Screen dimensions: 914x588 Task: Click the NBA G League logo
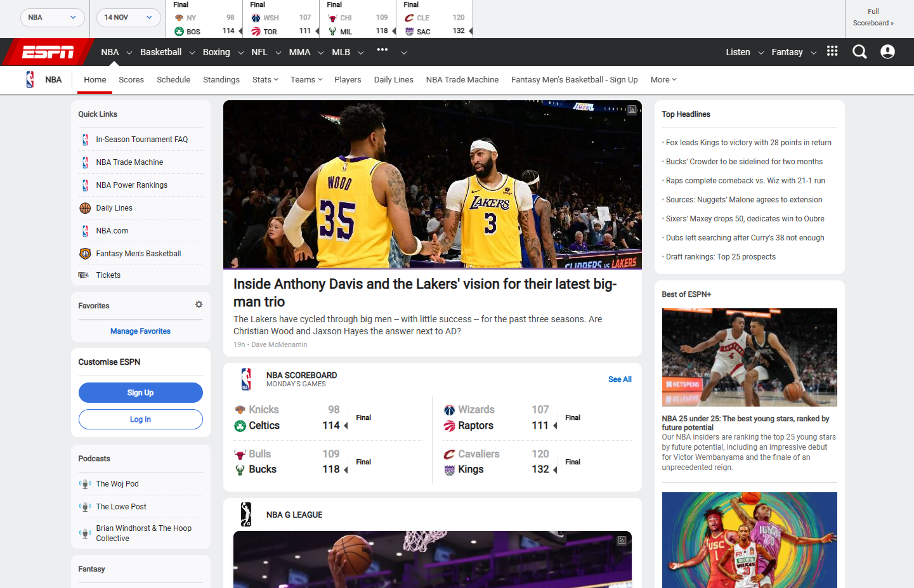tap(246, 514)
